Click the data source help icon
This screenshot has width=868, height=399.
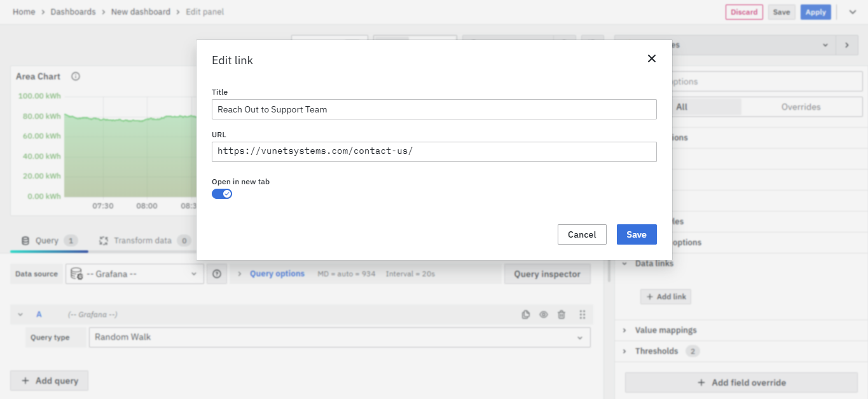(217, 274)
